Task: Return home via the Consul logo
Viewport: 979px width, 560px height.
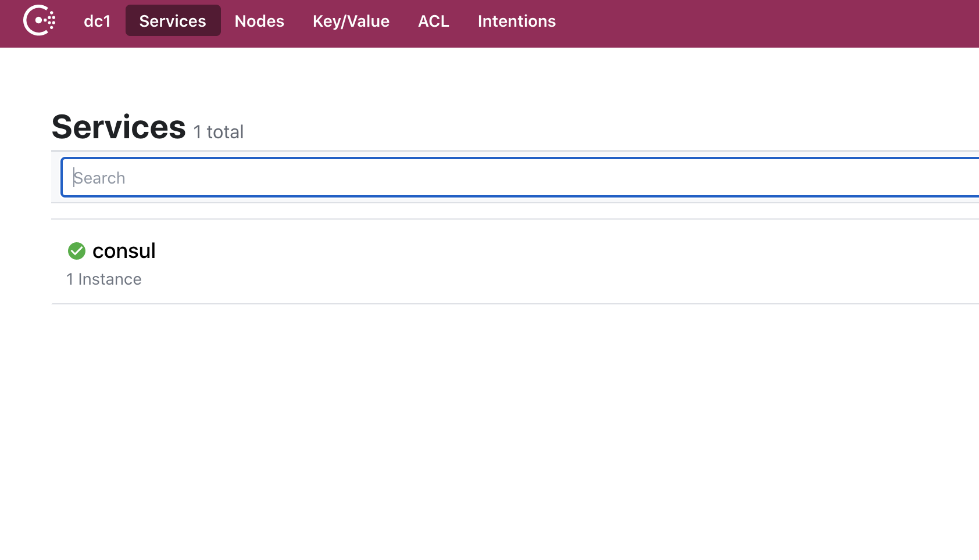Action: point(39,20)
